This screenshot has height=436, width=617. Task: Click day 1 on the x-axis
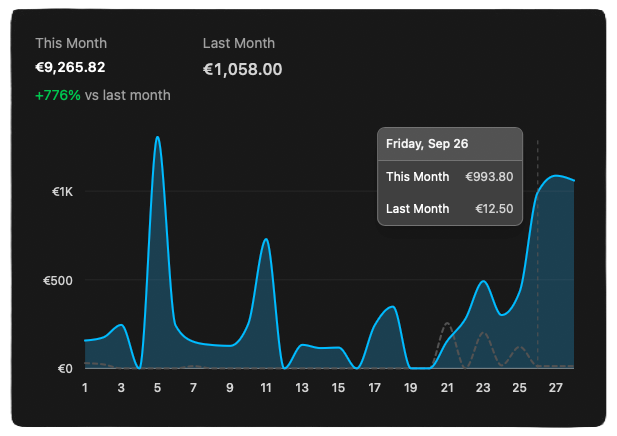point(85,388)
